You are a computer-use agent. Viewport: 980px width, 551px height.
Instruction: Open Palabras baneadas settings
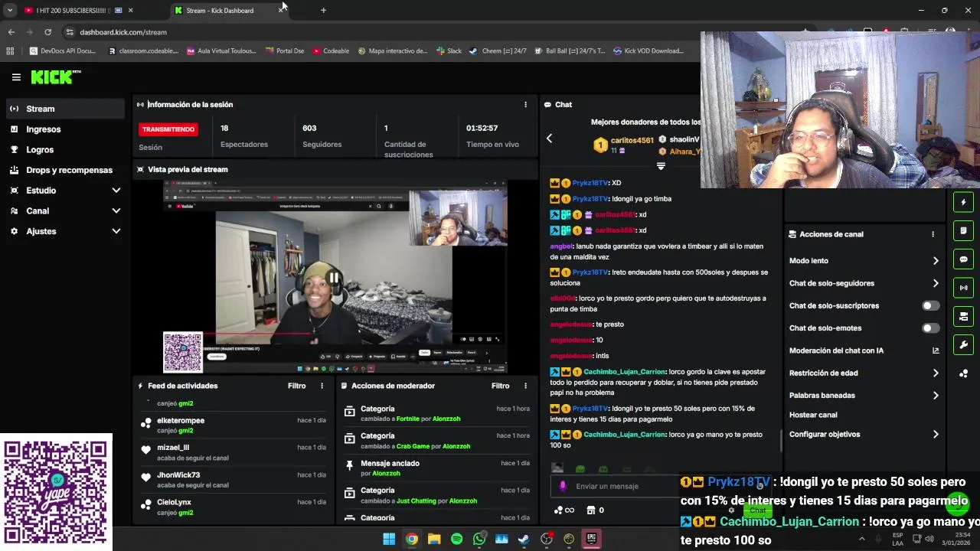click(864, 396)
